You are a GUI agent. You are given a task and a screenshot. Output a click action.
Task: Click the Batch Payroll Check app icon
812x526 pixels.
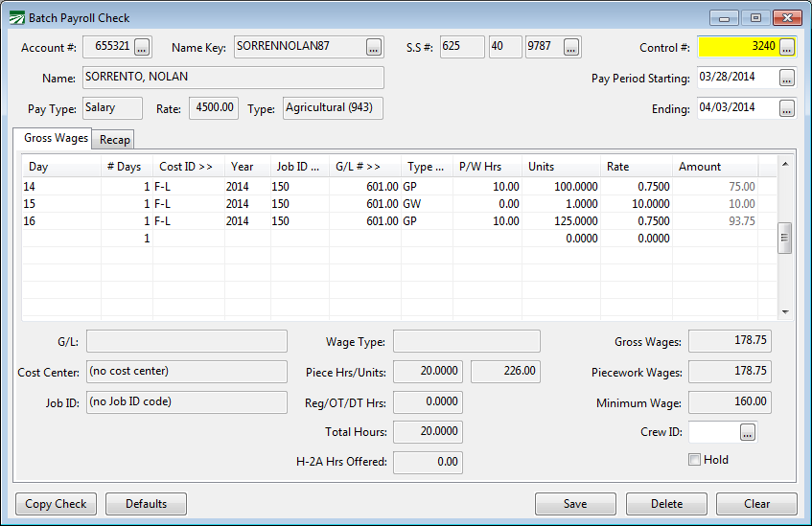point(16,18)
